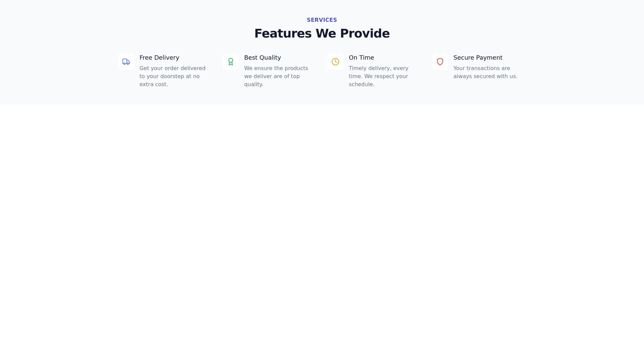This screenshot has height=362, width=644.
Task: Open the On Time feature title
Action: click(x=361, y=58)
